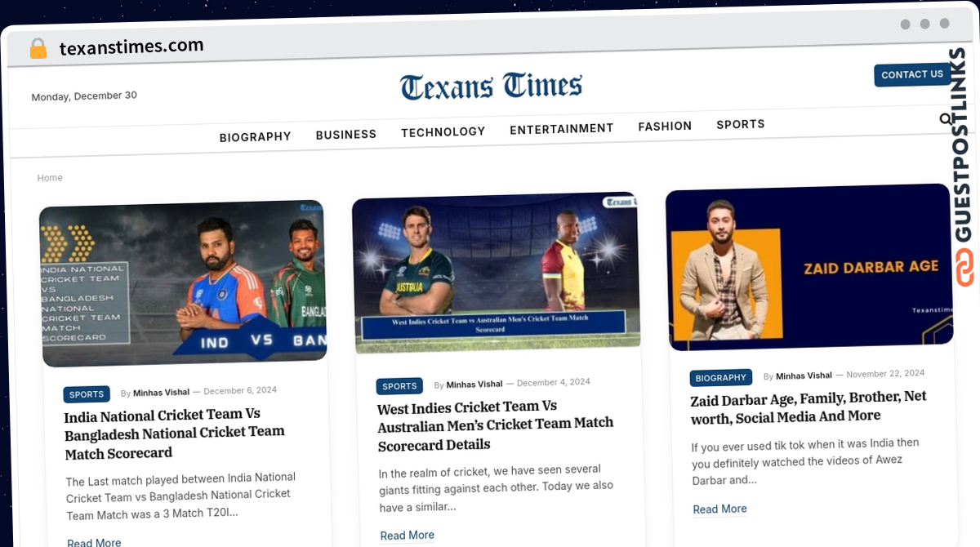Open the Fashion menu item
The width and height of the screenshot is (980, 547).
pyautogui.click(x=665, y=126)
